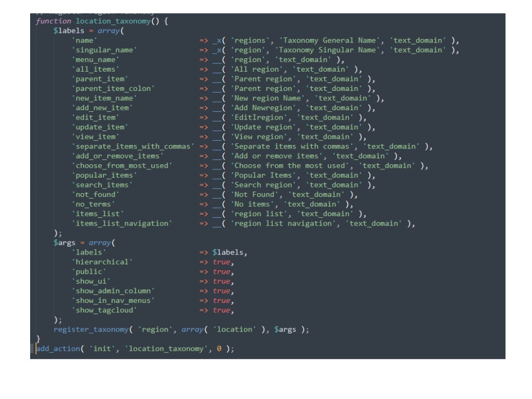Click 'Taxonomy Singular Name' string

pyautogui.click(x=327, y=50)
